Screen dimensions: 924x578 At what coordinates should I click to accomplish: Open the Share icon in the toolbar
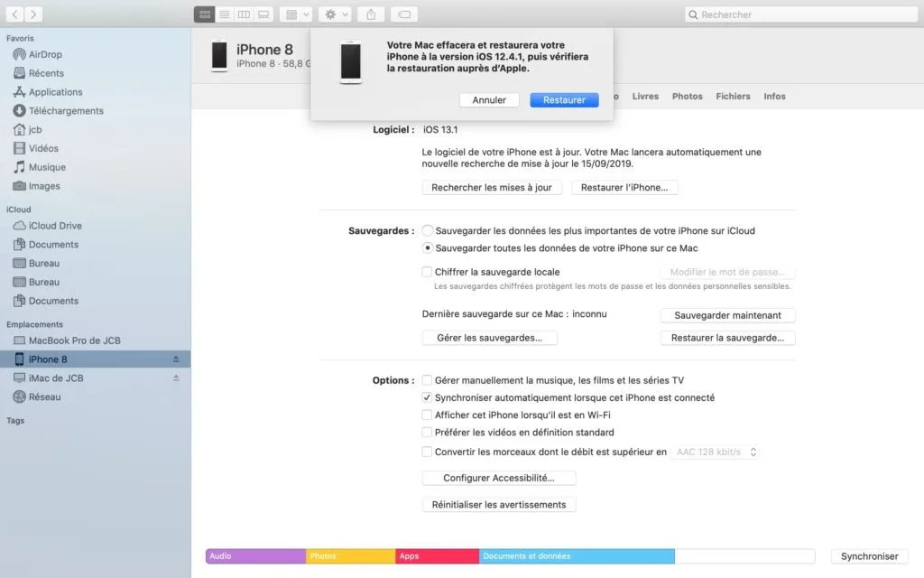[x=369, y=14]
